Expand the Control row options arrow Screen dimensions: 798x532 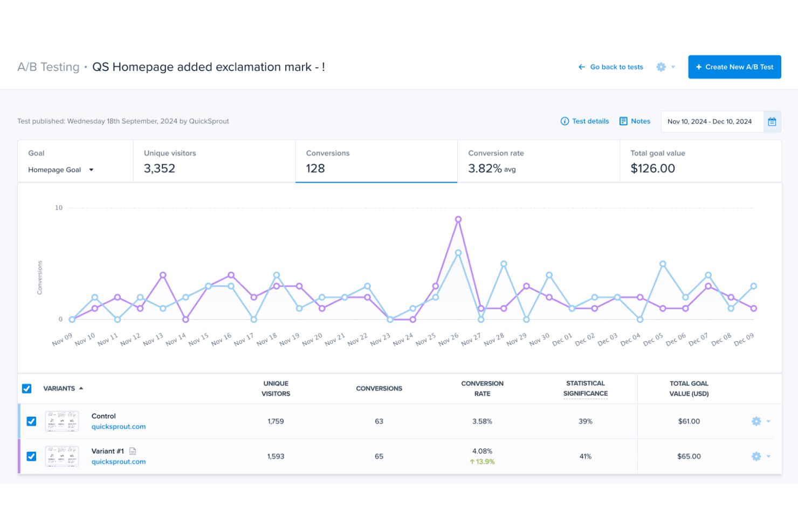768,421
